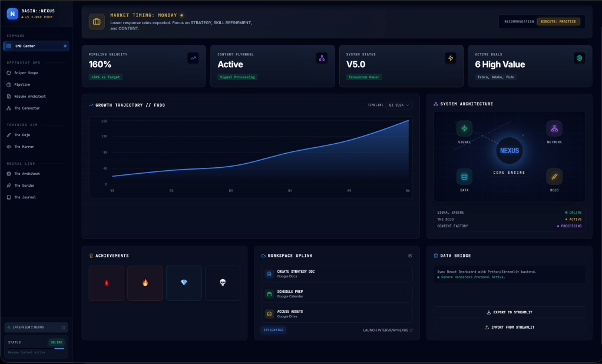Click Export to Streamlit button
The width and height of the screenshot is (602, 364).
point(510,312)
